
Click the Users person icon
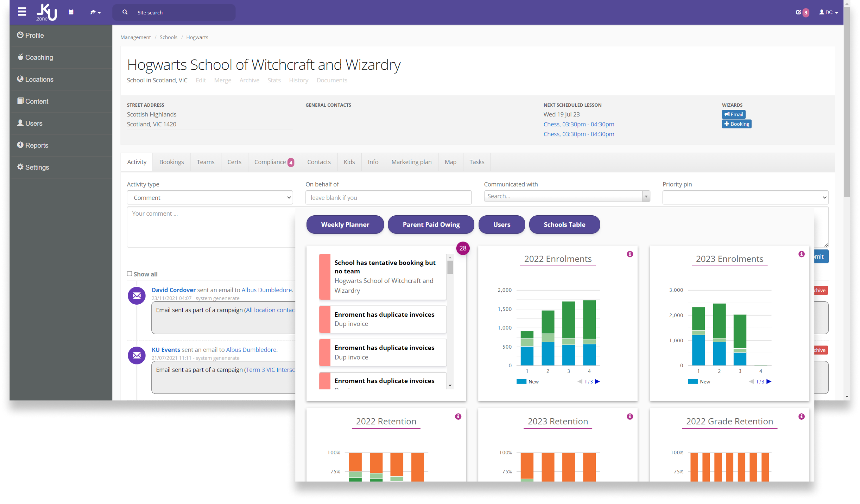click(20, 123)
